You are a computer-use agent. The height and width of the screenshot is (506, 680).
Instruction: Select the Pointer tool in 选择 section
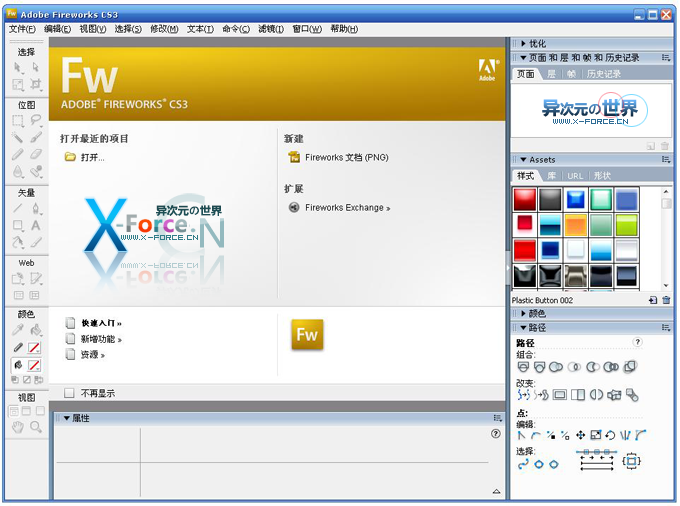coord(17,67)
